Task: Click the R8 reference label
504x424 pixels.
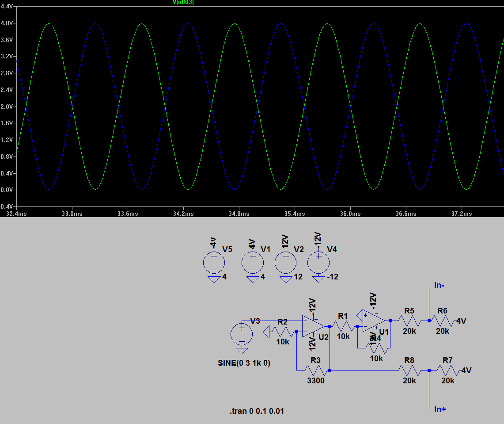Action: (x=409, y=360)
